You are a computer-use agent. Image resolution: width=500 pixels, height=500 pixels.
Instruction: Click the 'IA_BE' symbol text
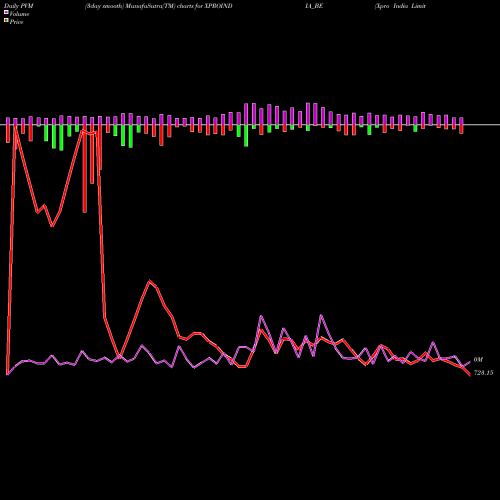coord(314,6)
